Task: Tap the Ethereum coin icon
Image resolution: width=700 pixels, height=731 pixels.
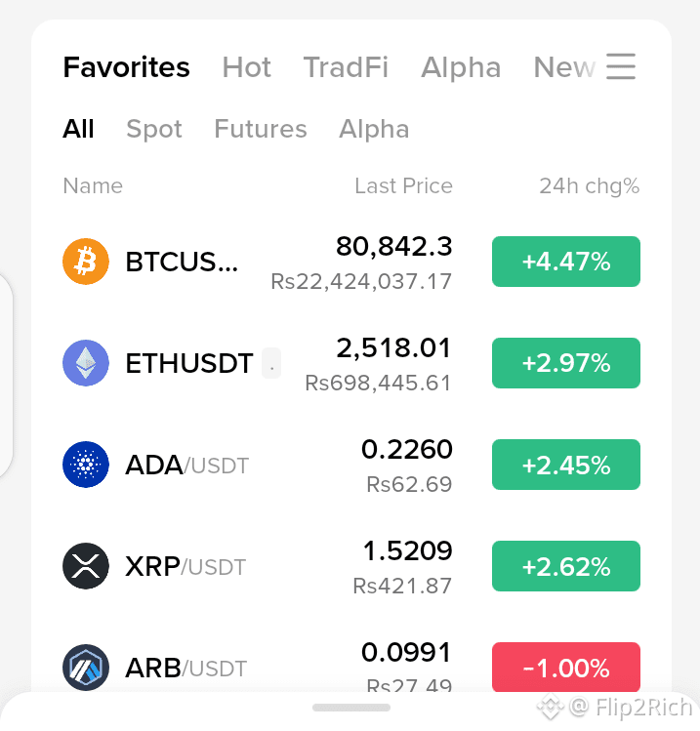Action: click(86, 363)
